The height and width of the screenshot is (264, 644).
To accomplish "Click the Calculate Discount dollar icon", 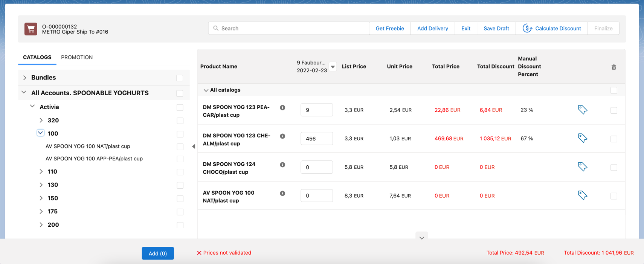I will [x=527, y=28].
